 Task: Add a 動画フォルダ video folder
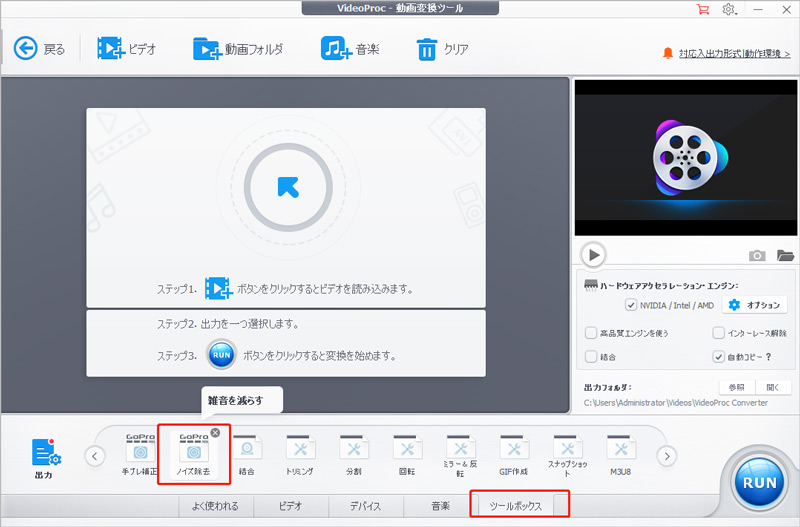pos(238,49)
